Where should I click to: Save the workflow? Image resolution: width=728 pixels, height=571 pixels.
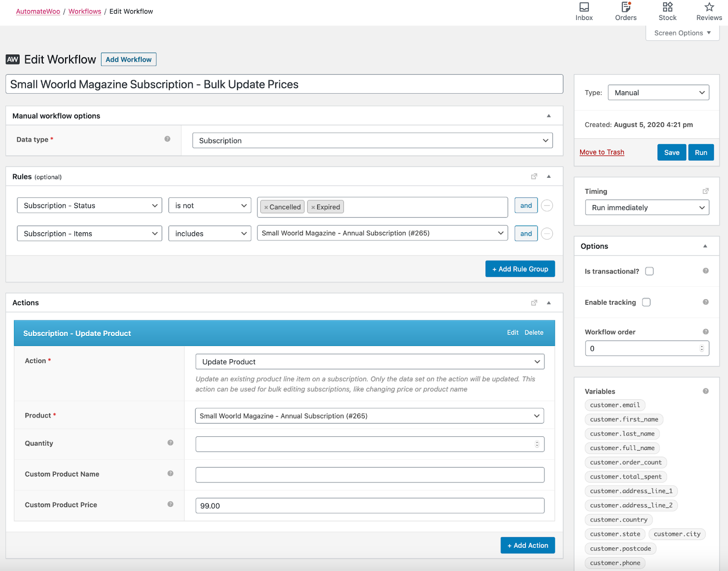672,152
